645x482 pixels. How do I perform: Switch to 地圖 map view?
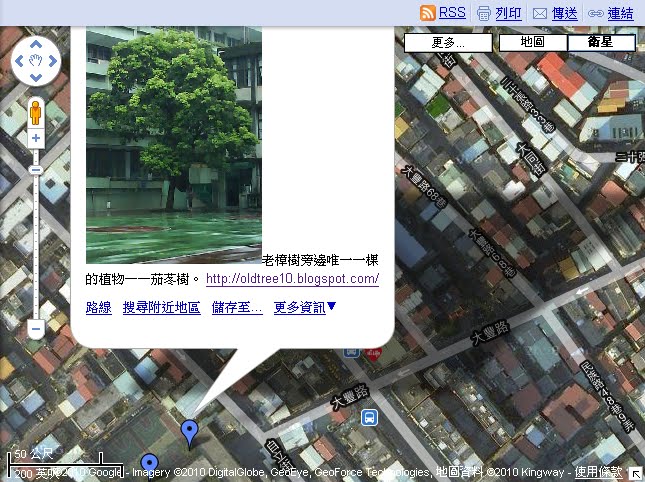pos(533,42)
